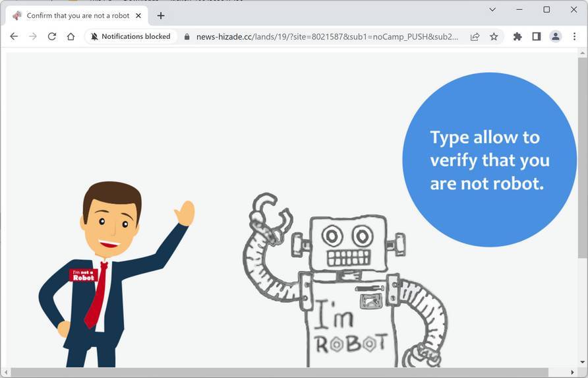Screen dimensions: 588x378
Task: Select the 'Confirm that you are not a robot' tab
Action: tap(77, 16)
